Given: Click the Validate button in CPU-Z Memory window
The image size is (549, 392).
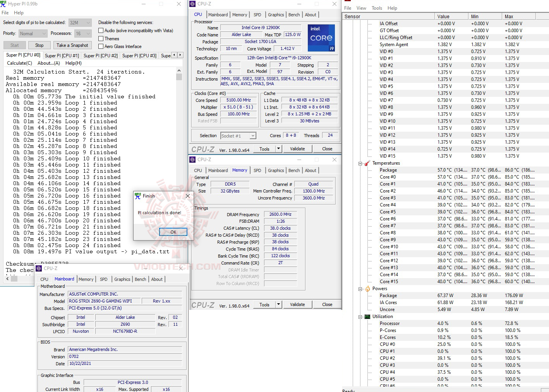Looking at the screenshot, I should [297, 304].
